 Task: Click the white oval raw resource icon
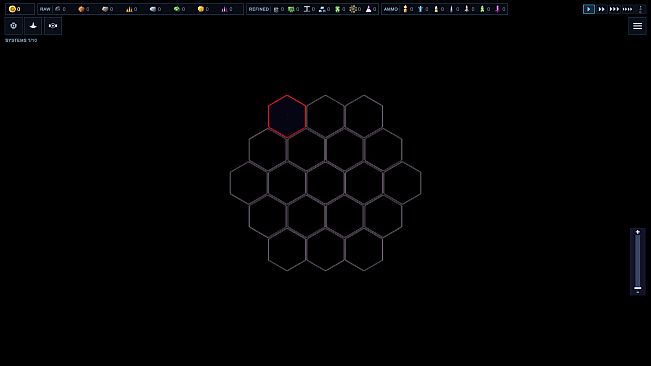153,9
